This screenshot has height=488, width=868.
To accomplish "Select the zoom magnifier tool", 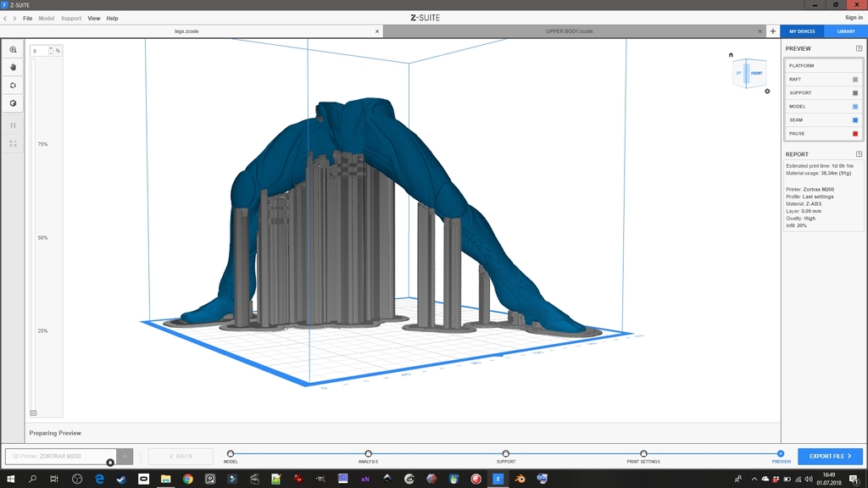I will point(13,50).
